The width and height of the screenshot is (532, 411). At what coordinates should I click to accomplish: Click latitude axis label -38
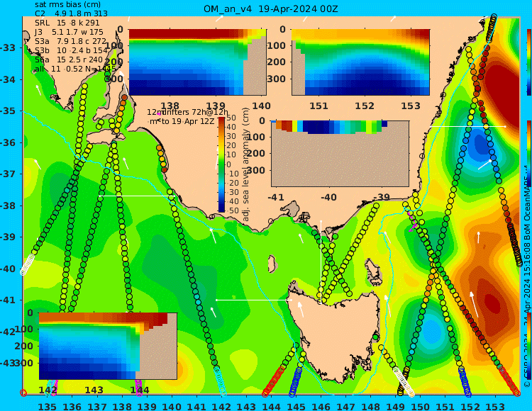click(x=8, y=206)
